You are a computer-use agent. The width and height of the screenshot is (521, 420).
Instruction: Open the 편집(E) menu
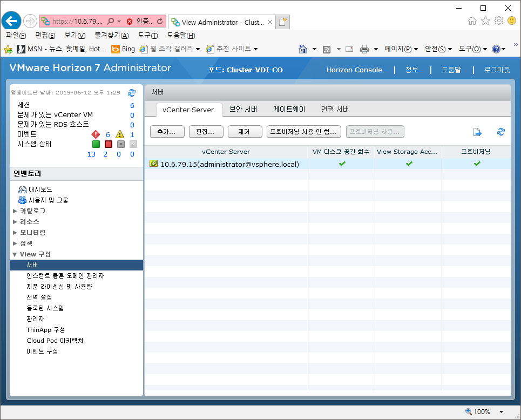[x=45, y=35]
